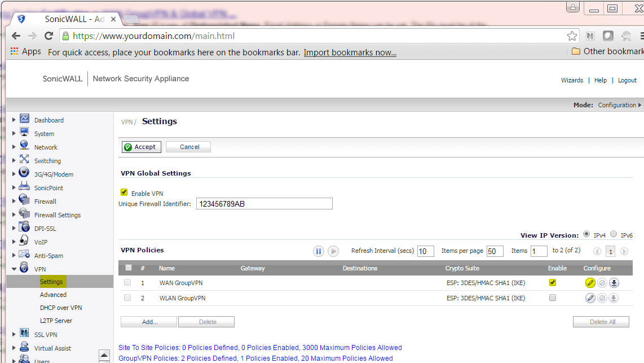Collapse the VPN tree section
The width and height of the screenshot is (644, 363).
pyautogui.click(x=14, y=269)
